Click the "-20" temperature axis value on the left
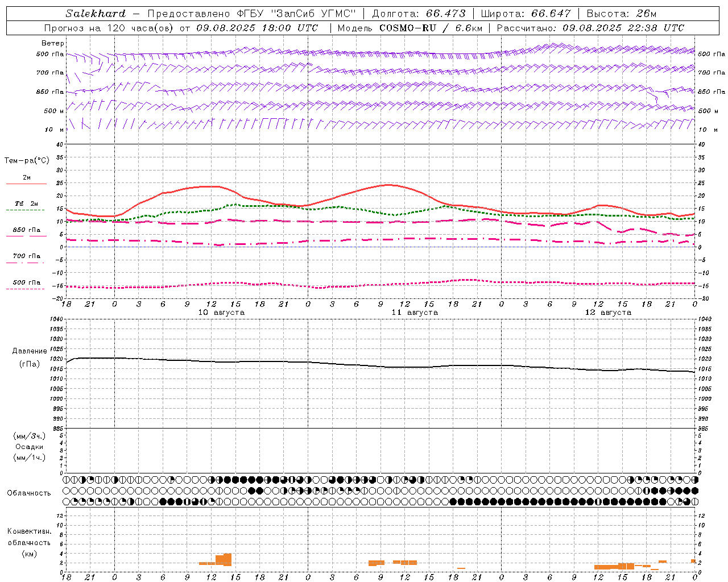Image resolution: width=728 pixels, height=582 pixels. click(59, 298)
